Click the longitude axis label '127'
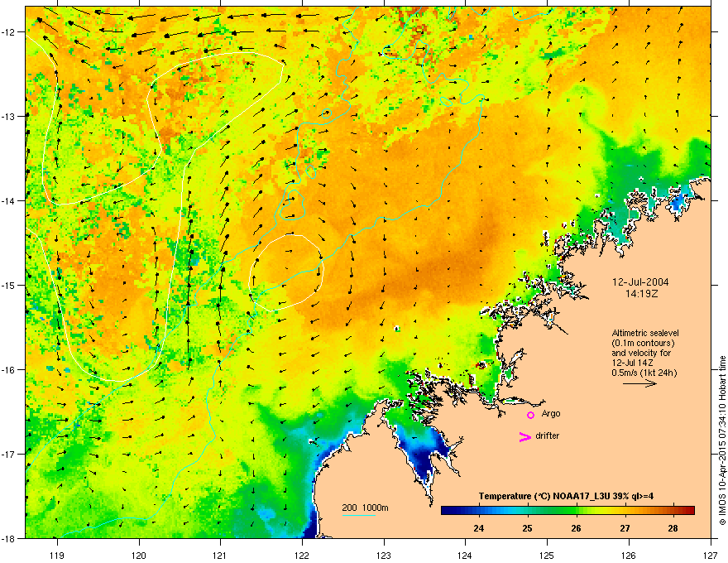Screen dimensions: 728x563 coord(711,555)
